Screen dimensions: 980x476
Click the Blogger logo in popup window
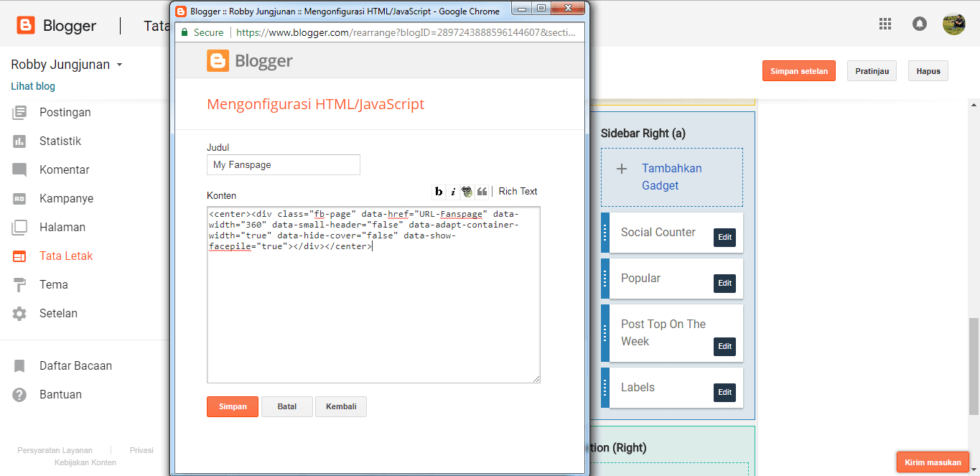tap(250, 61)
